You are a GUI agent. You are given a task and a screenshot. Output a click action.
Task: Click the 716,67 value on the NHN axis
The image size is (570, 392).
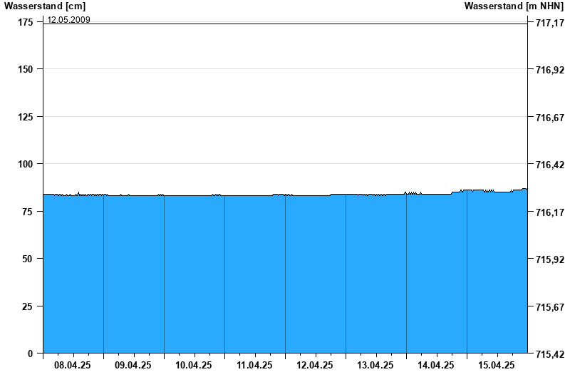tap(550, 118)
